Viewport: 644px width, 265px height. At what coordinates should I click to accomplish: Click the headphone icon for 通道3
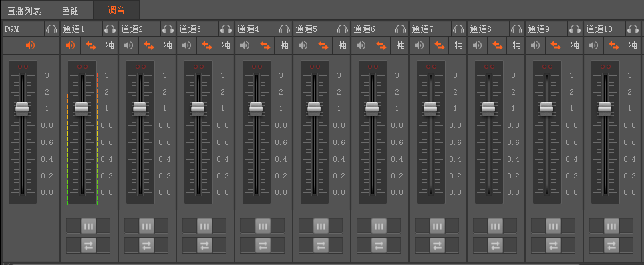pos(226,29)
